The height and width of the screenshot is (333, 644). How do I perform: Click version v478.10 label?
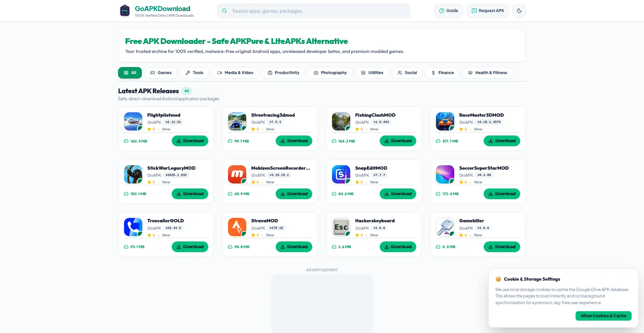point(276,228)
